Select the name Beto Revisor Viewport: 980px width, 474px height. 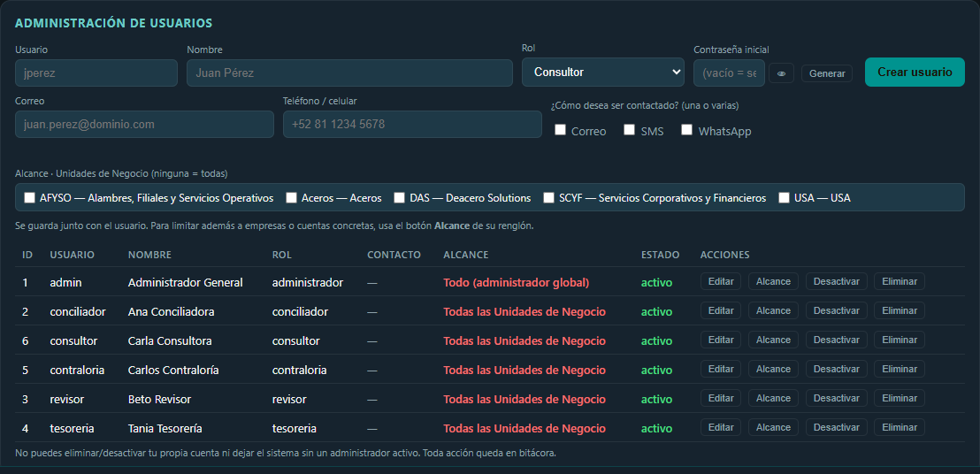(x=159, y=399)
